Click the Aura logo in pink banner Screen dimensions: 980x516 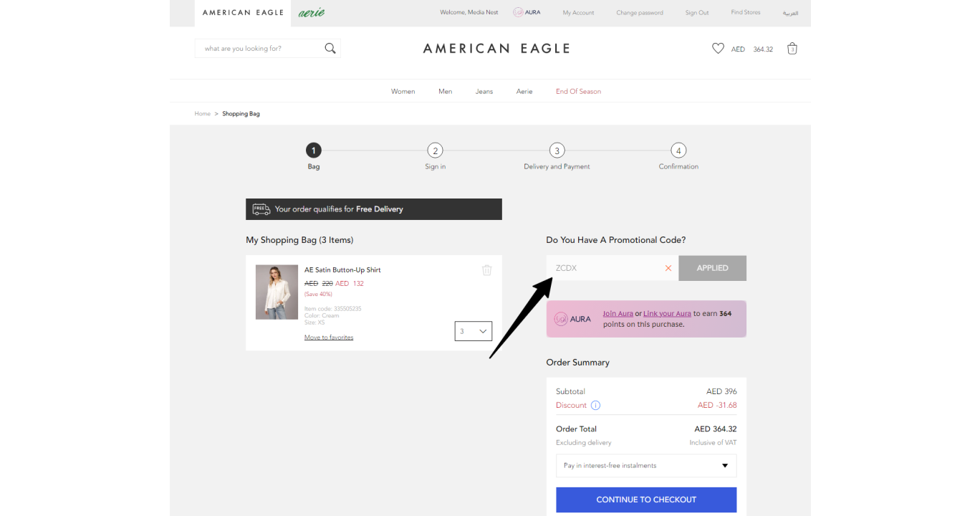(x=573, y=319)
